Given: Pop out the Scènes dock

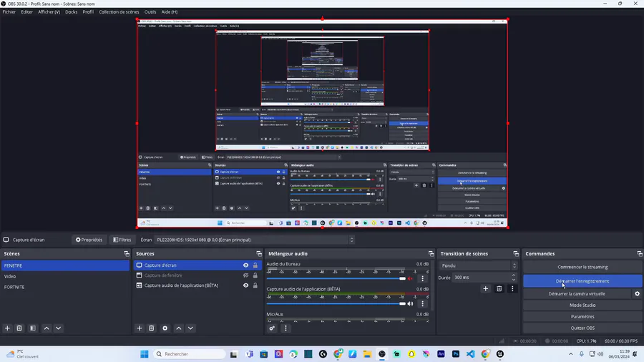Looking at the screenshot, I should (127, 254).
